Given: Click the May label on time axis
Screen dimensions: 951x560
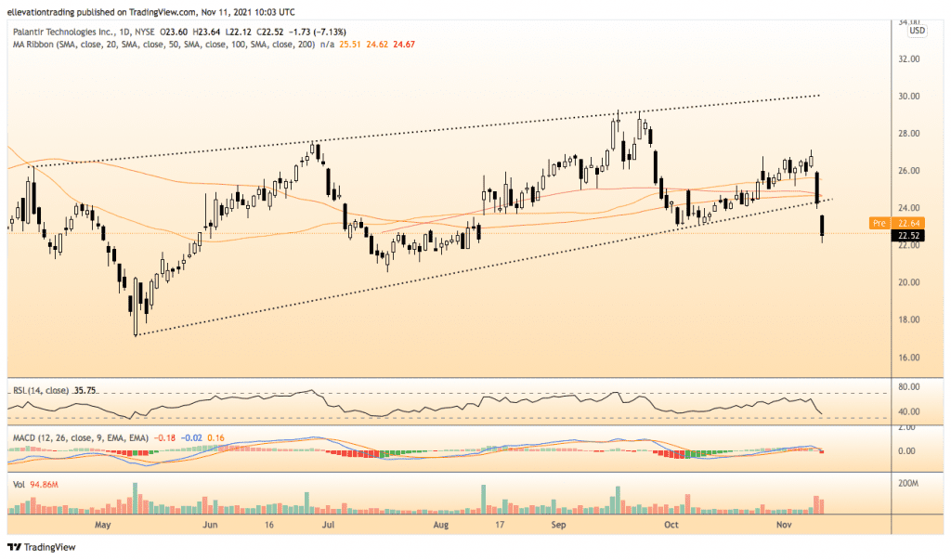Looking at the screenshot, I should coord(102,525).
